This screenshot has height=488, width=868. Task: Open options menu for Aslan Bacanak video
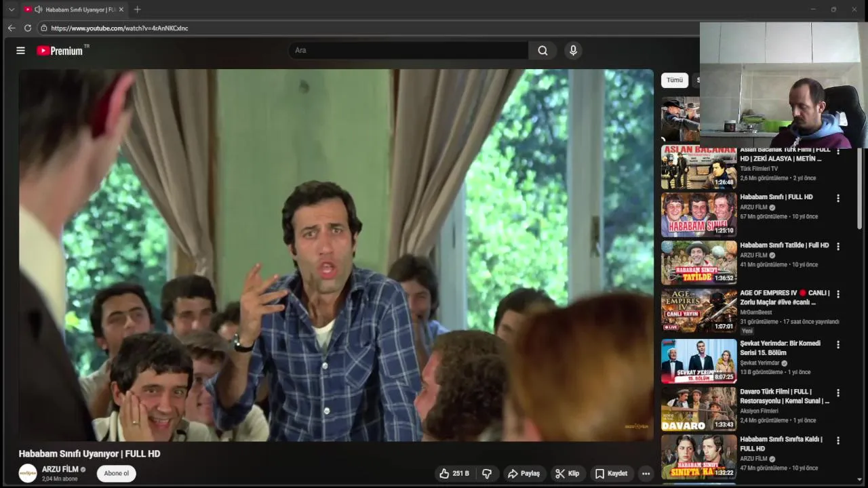click(x=838, y=152)
